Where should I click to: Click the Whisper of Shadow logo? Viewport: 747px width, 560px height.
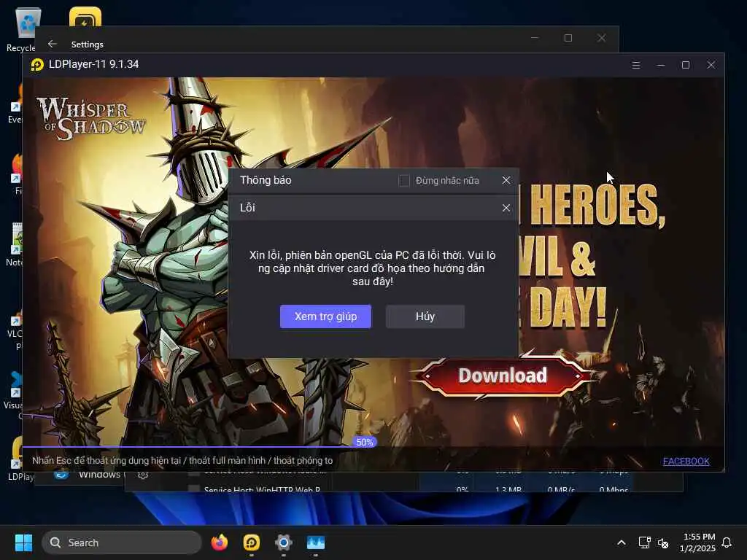pyautogui.click(x=91, y=119)
